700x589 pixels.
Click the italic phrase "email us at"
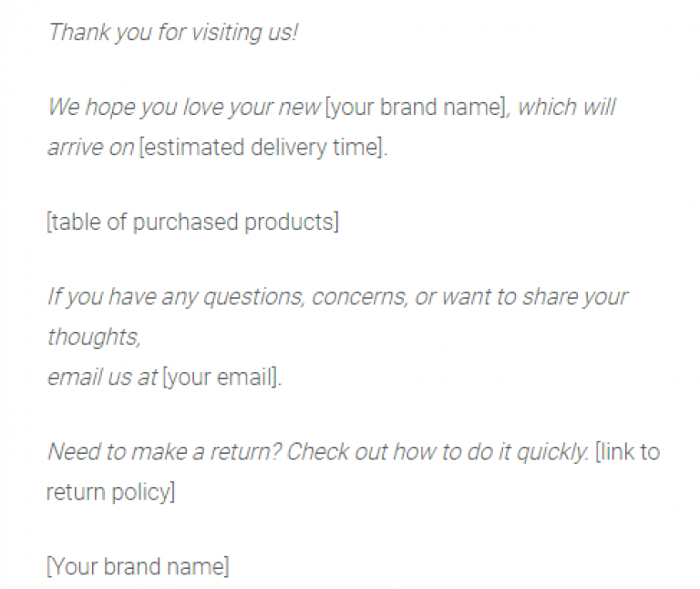click(x=101, y=377)
